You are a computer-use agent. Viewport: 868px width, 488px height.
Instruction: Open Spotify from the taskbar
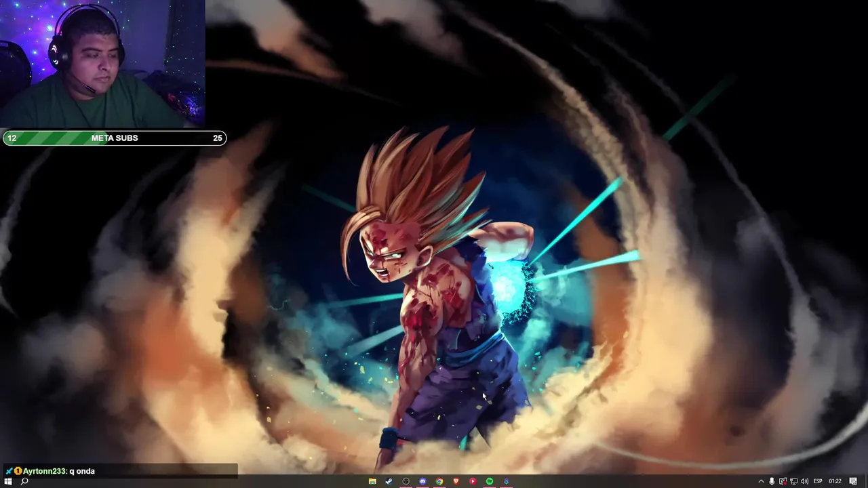coord(489,481)
